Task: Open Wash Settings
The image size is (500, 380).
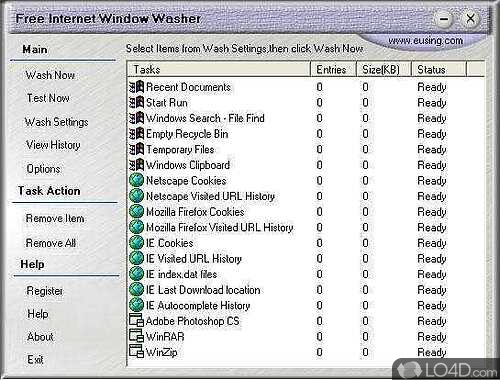Action: pyautogui.click(x=57, y=122)
